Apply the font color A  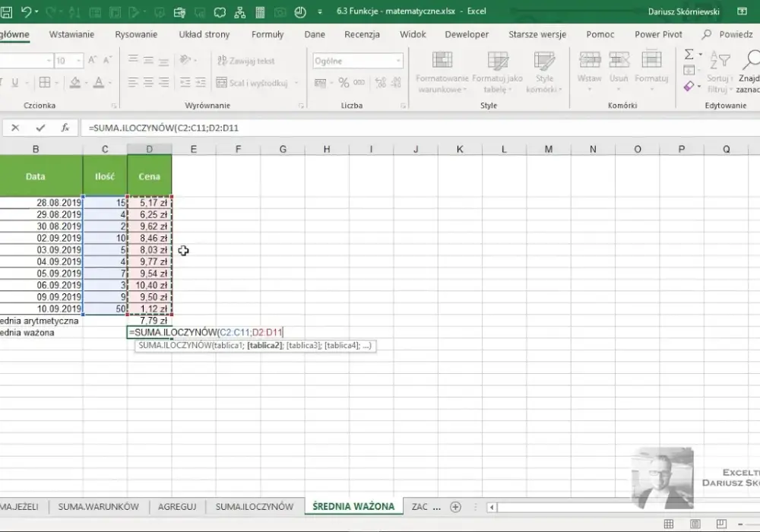[99, 82]
